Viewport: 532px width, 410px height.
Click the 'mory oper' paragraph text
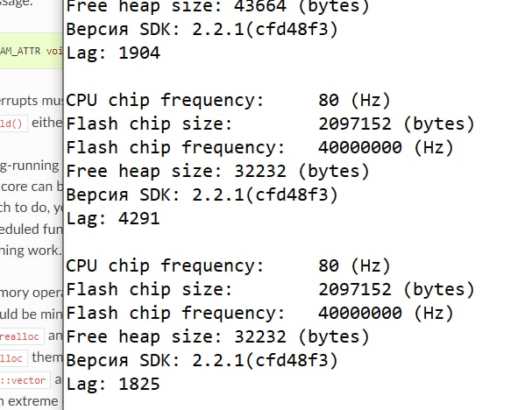30,291
